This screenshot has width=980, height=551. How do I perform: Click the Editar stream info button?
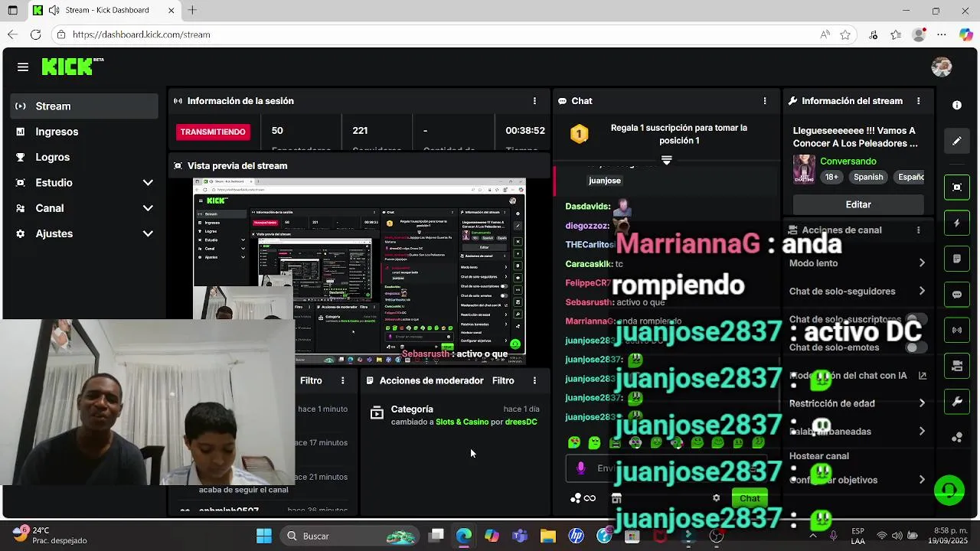click(858, 204)
